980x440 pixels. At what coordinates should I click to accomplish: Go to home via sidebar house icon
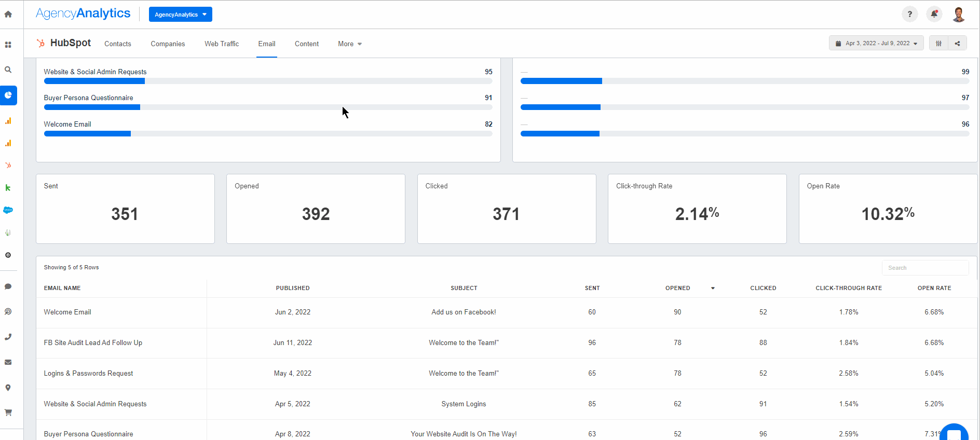pyautogui.click(x=8, y=15)
